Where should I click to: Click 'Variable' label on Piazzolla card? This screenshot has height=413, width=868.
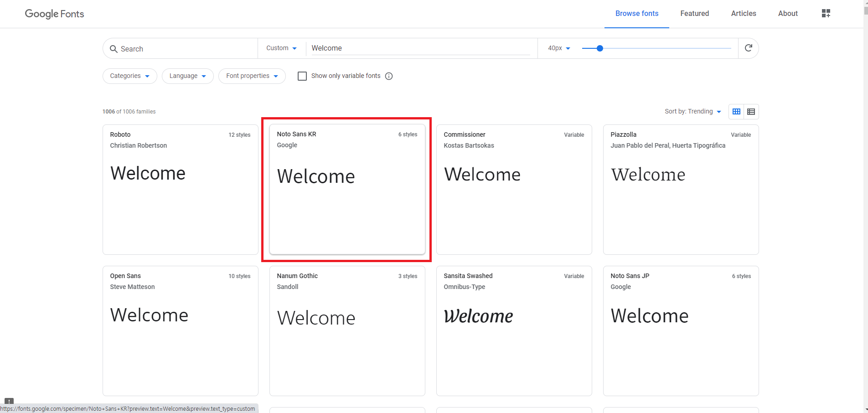741,135
